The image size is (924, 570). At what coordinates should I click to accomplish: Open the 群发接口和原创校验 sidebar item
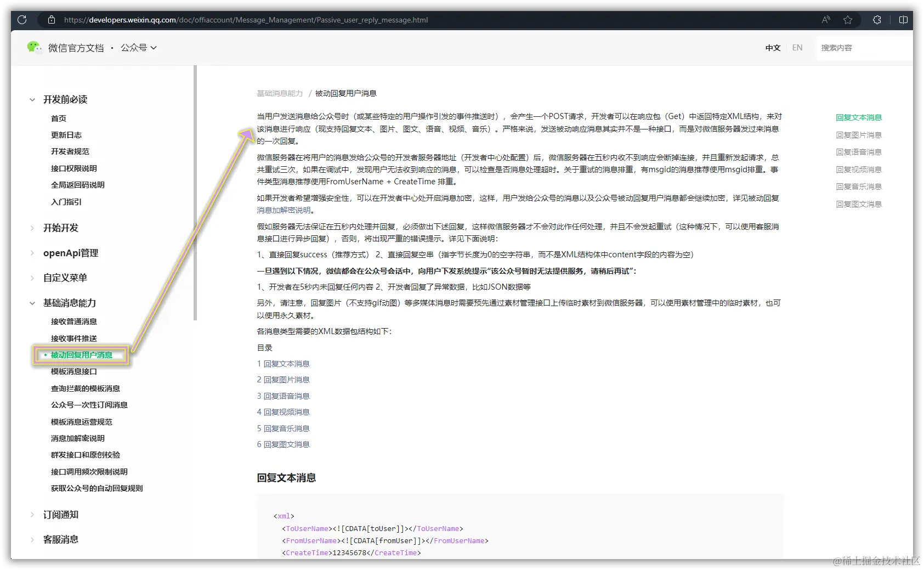point(86,455)
